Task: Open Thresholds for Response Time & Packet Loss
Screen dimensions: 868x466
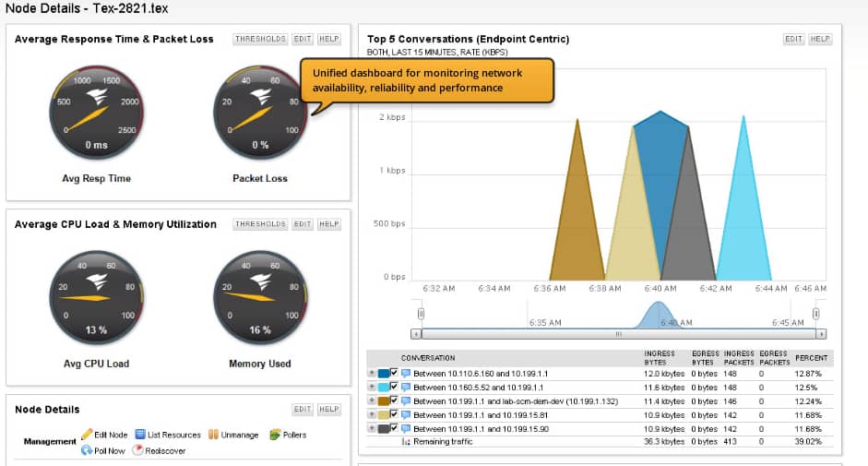Action: (260, 39)
